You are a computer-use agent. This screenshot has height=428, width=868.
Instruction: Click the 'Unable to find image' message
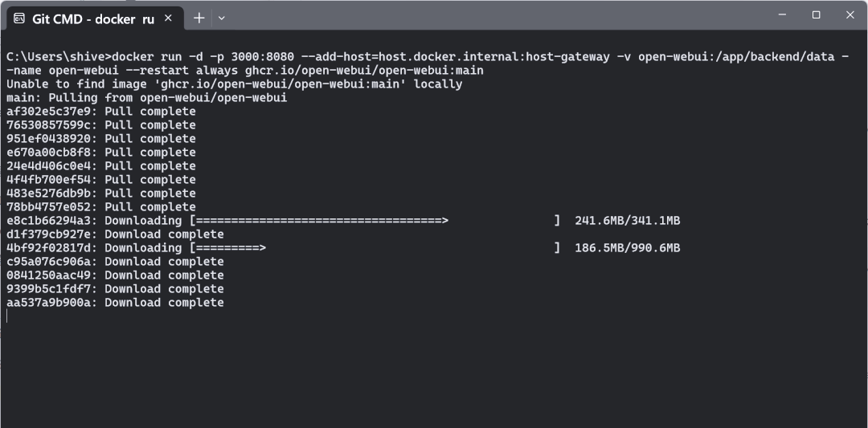(x=234, y=84)
